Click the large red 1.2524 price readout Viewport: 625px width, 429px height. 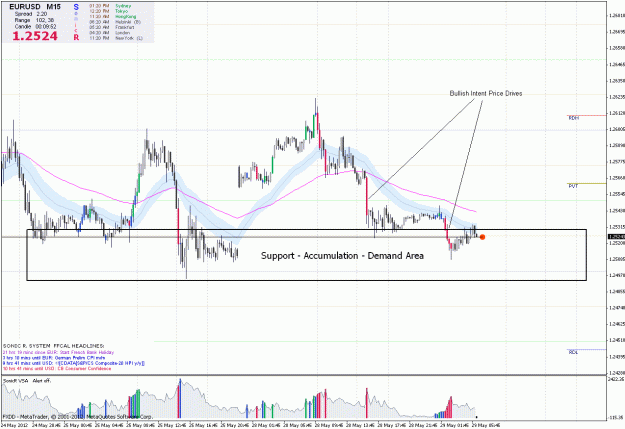pyautogui.click(x=35, y=36)
